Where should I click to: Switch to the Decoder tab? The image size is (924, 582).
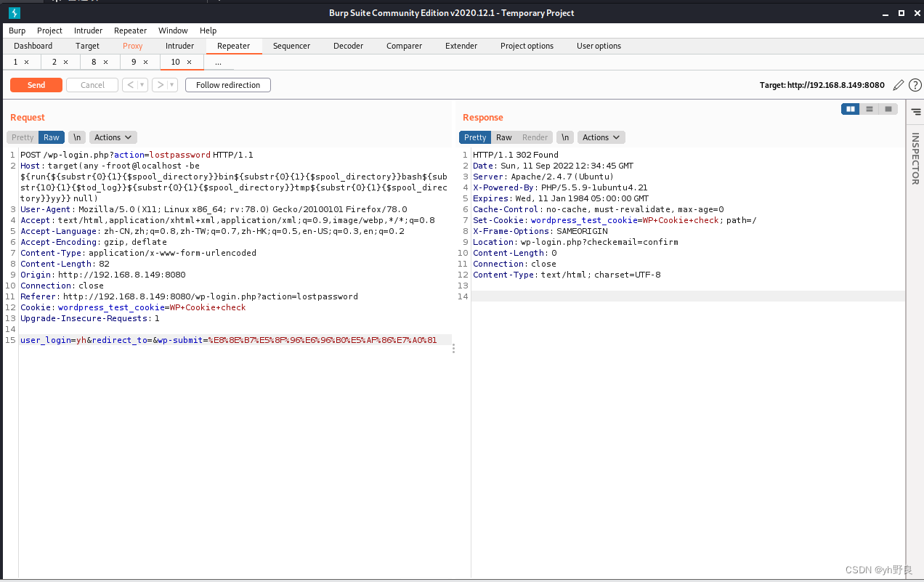pyautogui.click(x=349, y=46)
